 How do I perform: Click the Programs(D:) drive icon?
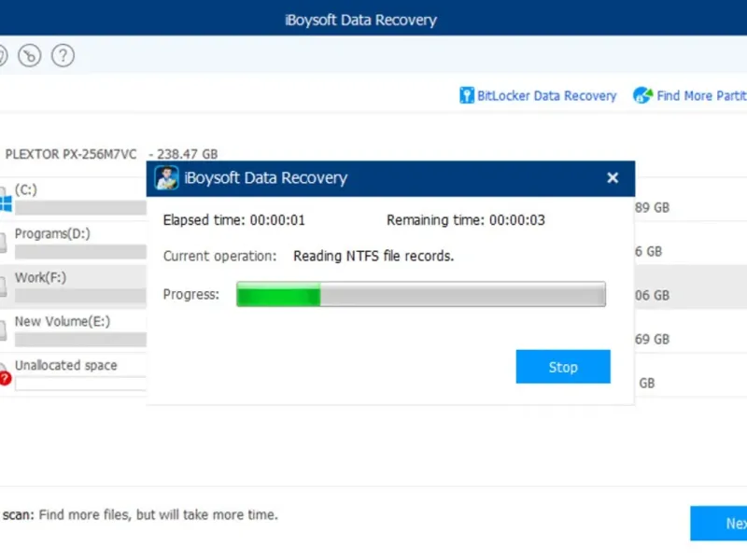click(x=4, y=245)
